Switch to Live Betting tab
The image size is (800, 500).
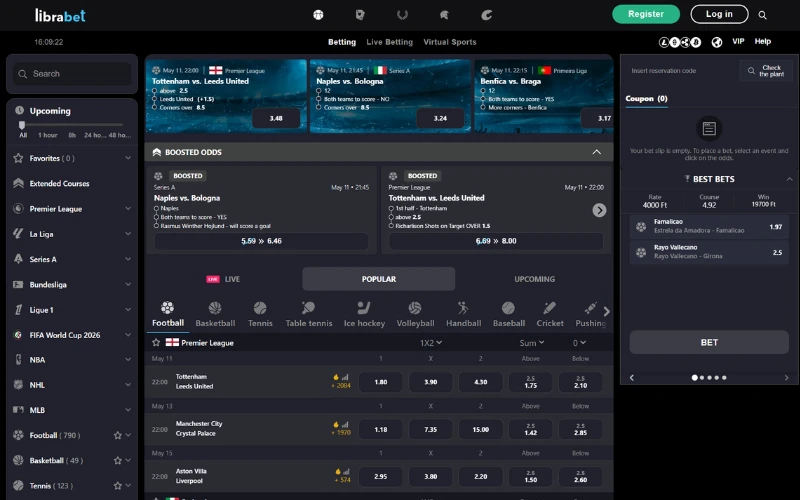389,42
